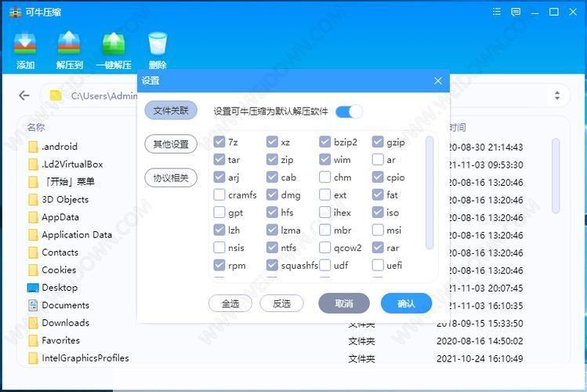Image resolution: width=587 pixels, height=392 pixels.
Task: Click the 名称 column header
Action: [36, 127]
